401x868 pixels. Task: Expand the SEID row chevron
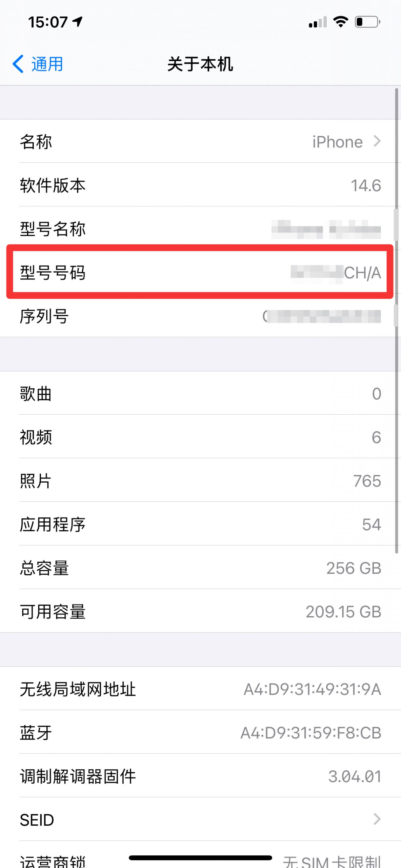point(377,819)
